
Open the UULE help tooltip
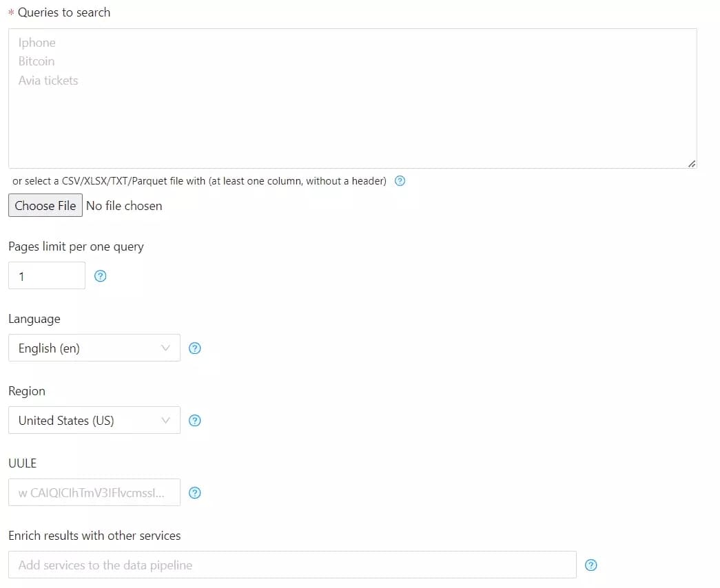[195, 493]
